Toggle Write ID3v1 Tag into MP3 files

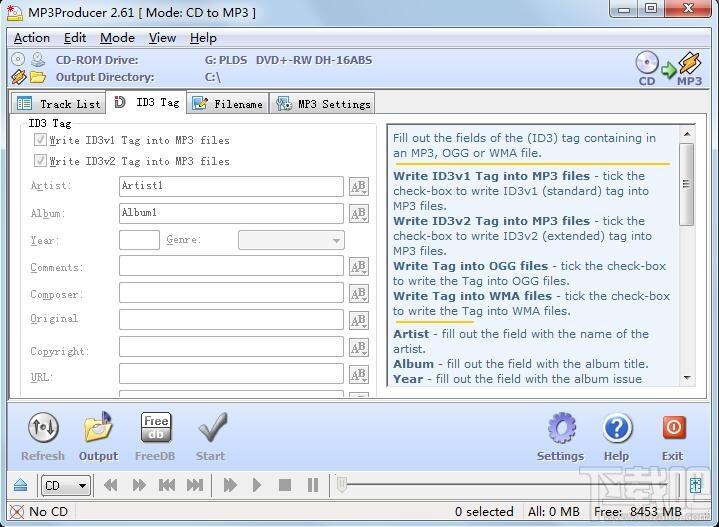pos(40,139)
